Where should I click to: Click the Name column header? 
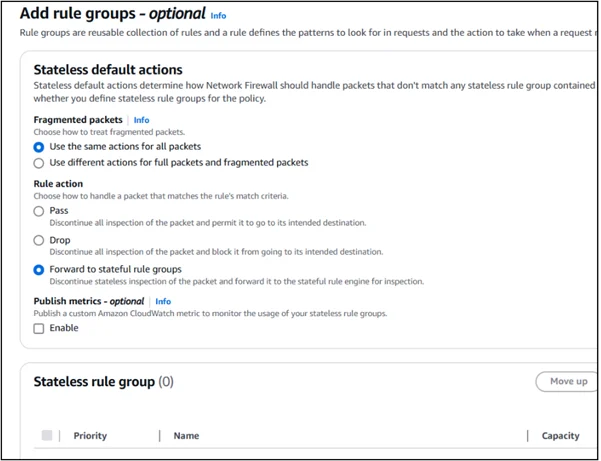point(186,436)
